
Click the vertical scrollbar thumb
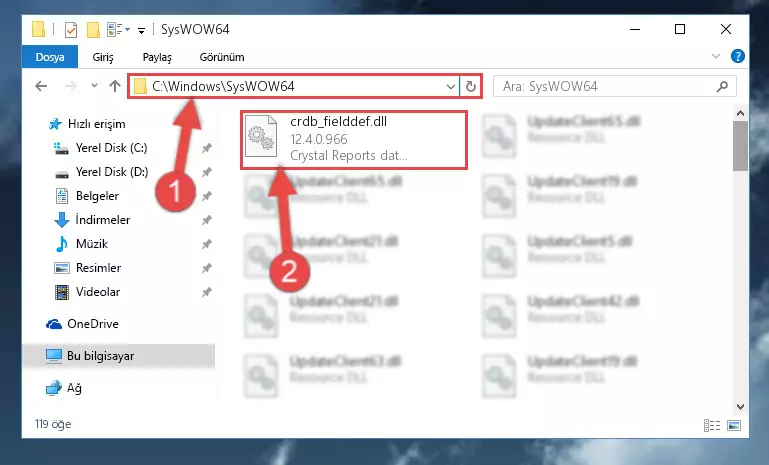740,146
